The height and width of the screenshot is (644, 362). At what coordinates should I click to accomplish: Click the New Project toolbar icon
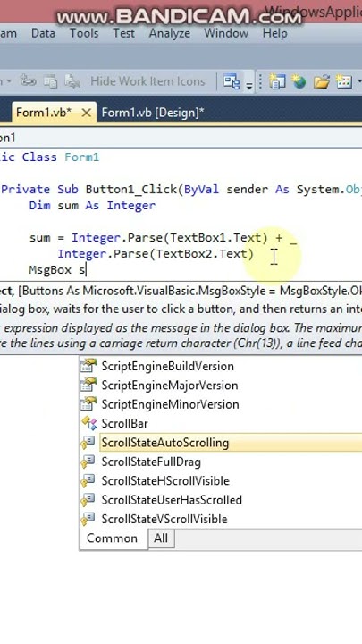[277, 81]
